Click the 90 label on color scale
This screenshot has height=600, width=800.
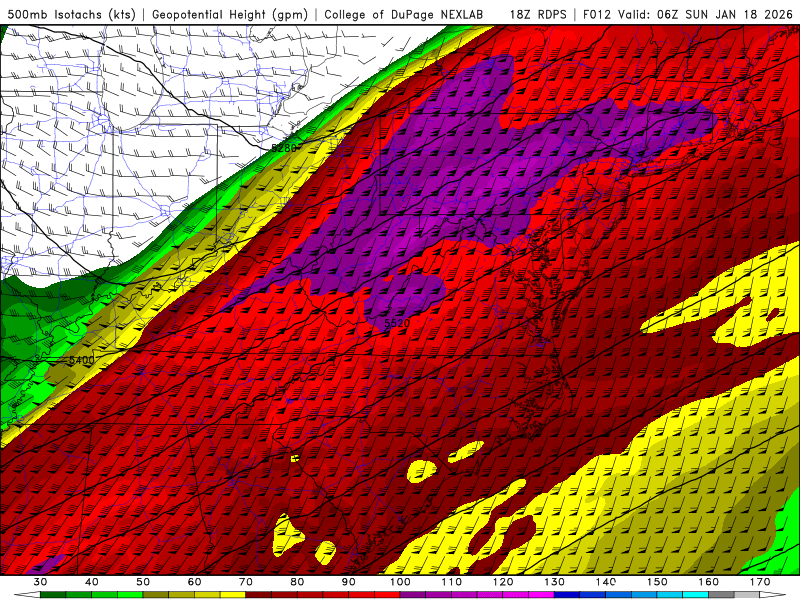pos(349,582)
